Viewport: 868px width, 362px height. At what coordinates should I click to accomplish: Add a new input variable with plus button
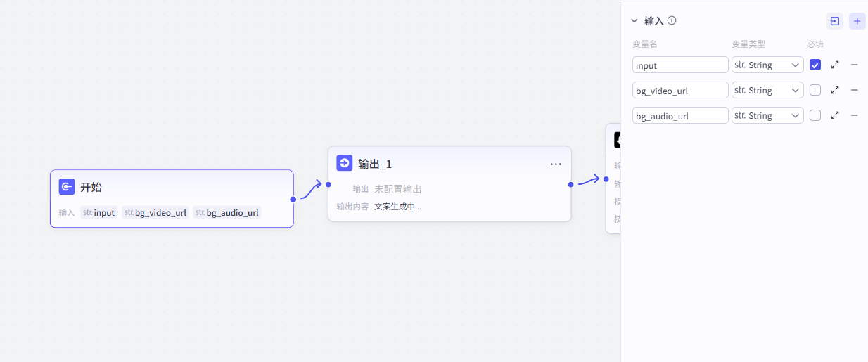pyautogui.click(x=857, y=21)
